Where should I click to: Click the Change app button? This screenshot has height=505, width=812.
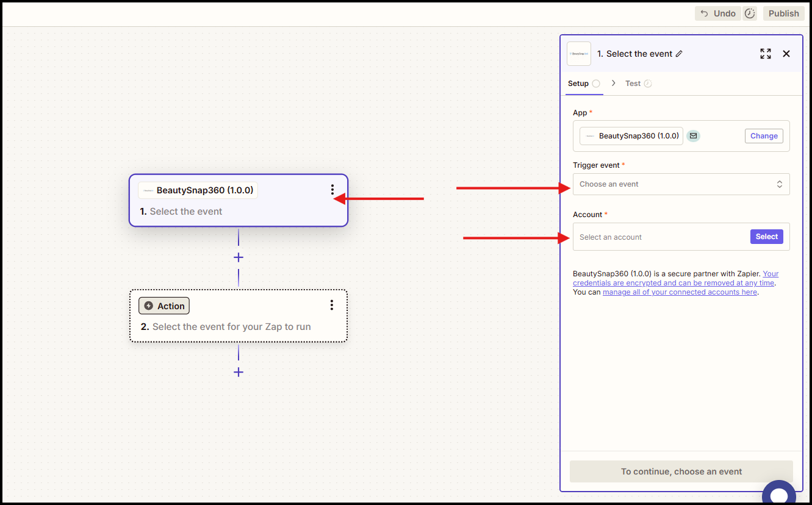[764, 136]
